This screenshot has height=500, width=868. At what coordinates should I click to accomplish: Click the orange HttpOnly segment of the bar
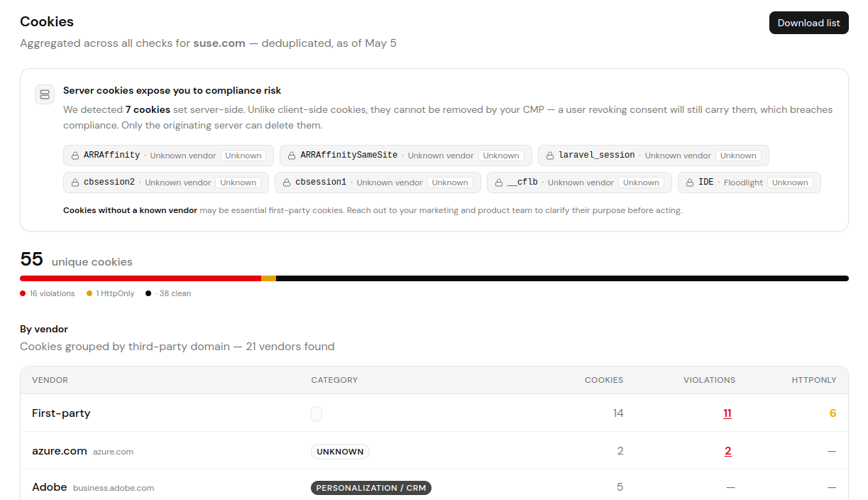[268, 278]
